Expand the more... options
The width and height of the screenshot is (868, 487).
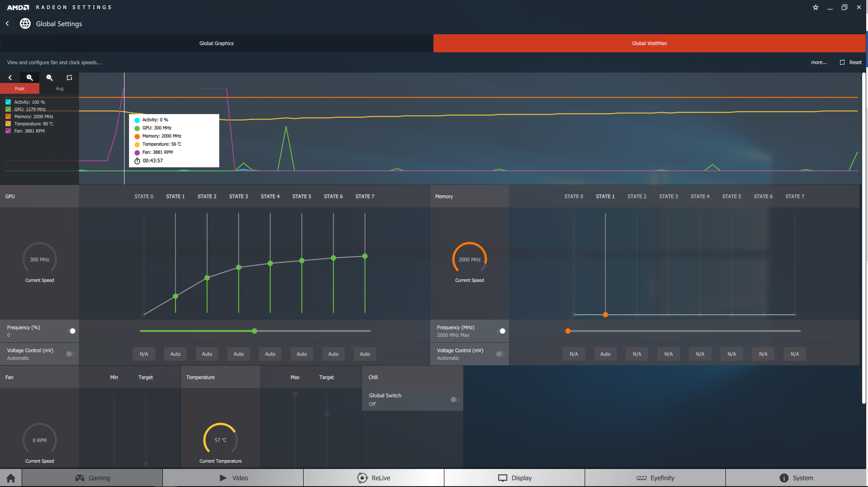pos(818,62)
